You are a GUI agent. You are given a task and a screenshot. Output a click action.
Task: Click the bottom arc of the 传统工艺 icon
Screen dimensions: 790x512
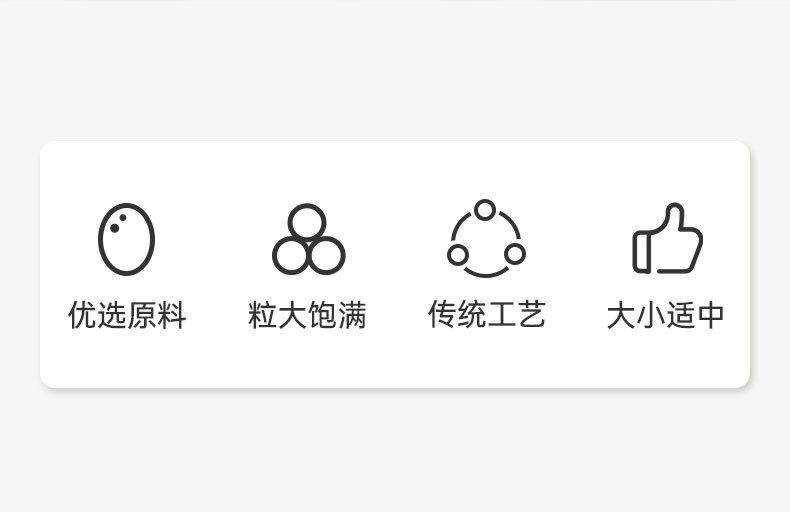[486, 273]
